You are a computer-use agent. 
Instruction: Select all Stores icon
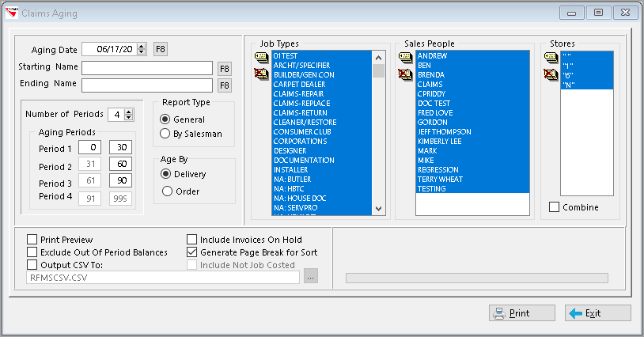551,57
